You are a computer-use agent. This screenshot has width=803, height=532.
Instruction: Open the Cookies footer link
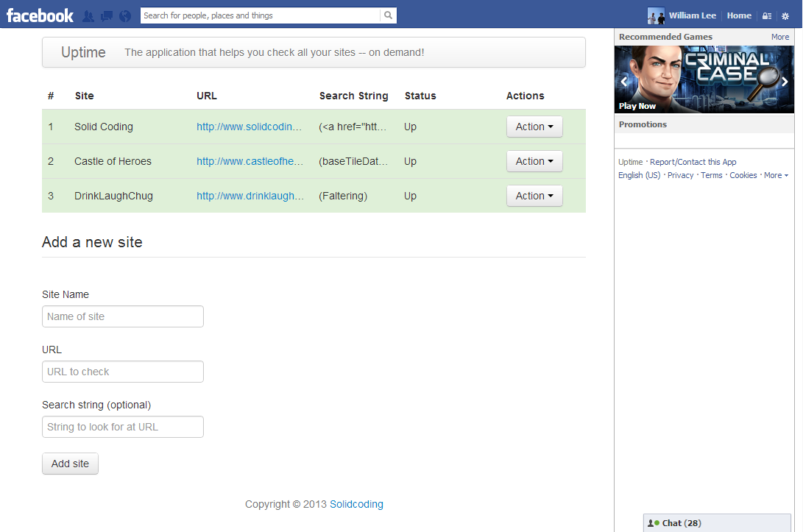[743, 175]
